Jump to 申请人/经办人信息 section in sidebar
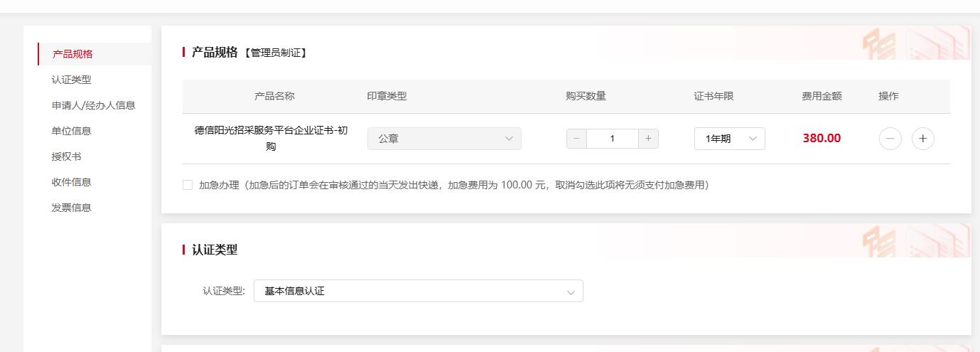 pos(93,105)
